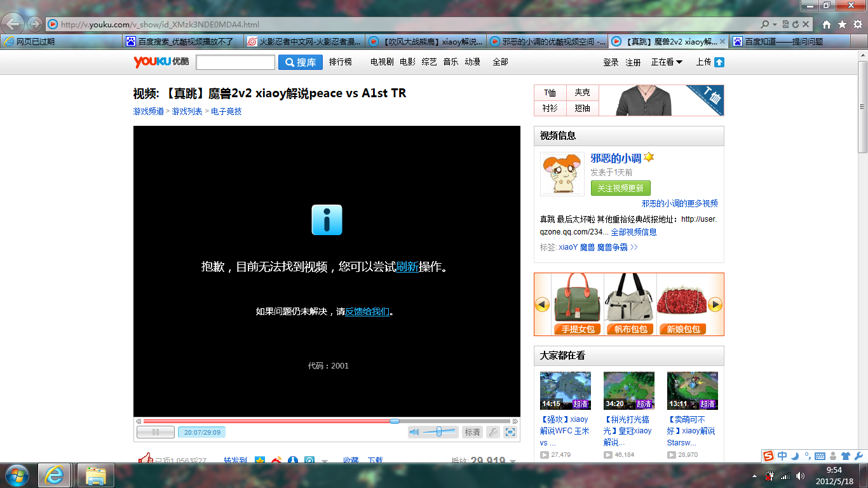Switch to the 网页已过期 tab
The width and height of the screenshot is (868, 488).
point(61,41)
